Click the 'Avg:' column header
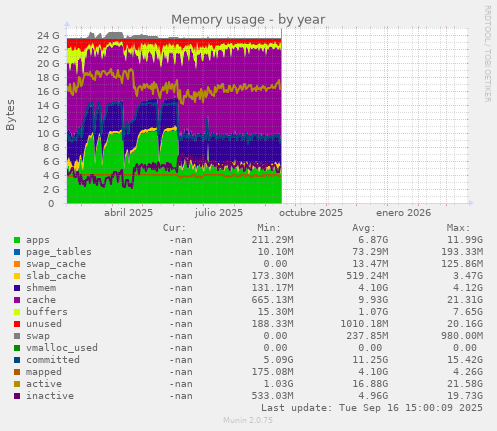497x431 pixels. pos(364,228)
